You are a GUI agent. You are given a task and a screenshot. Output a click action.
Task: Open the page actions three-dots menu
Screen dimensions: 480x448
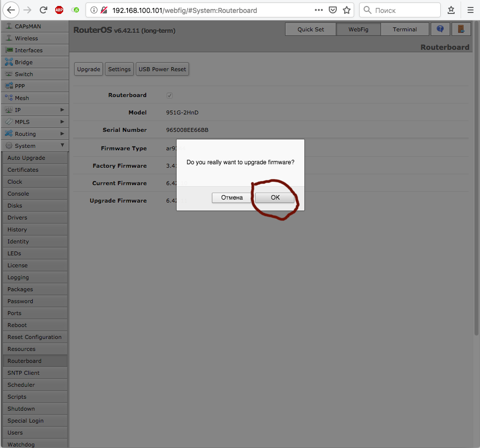click(x=319, y=10)
